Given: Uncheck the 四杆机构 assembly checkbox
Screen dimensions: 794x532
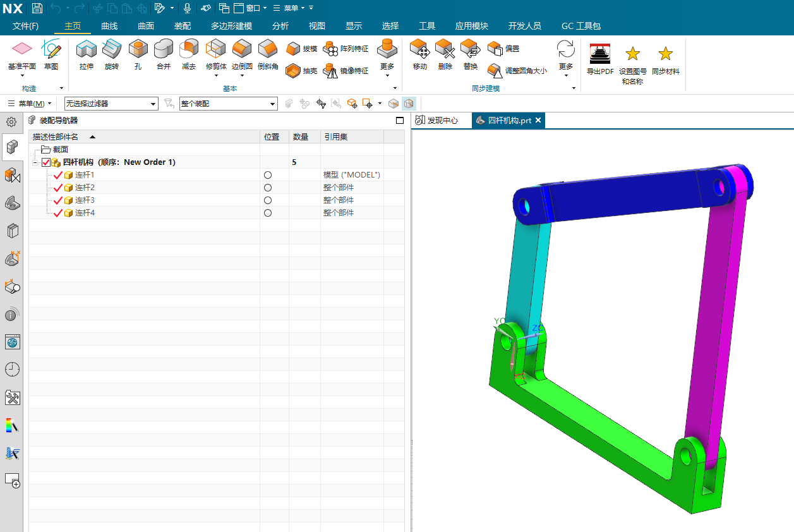Looking at the screenshot, I should pos(46,162).
